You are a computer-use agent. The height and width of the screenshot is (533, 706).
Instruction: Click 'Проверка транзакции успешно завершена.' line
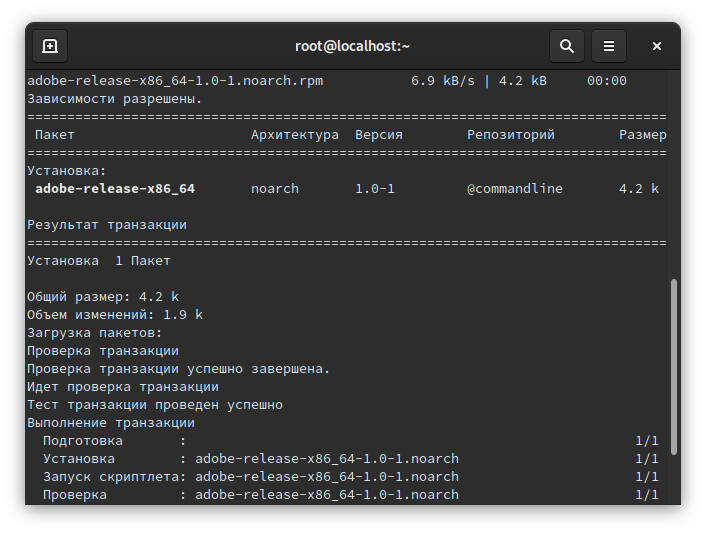[179, 369]
